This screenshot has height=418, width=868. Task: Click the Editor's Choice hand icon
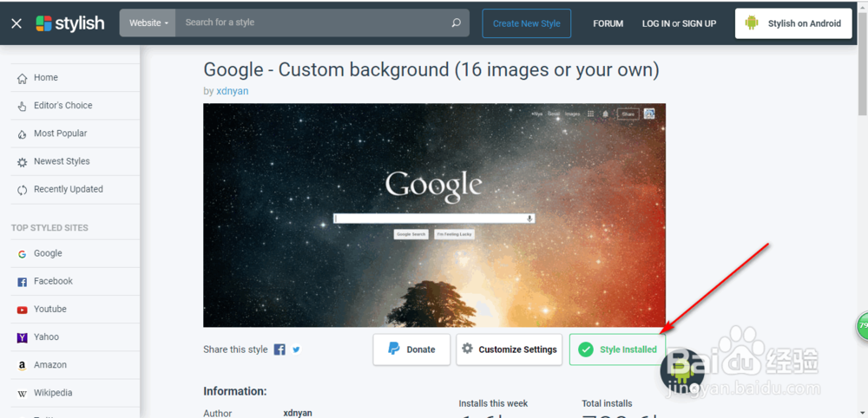(x=23, y=106)
